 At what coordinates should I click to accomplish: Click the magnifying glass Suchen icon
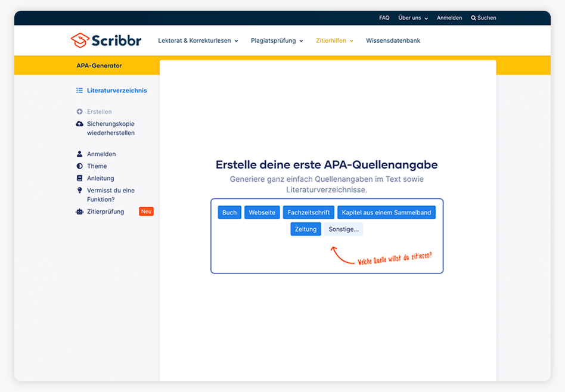pos(473,18)
